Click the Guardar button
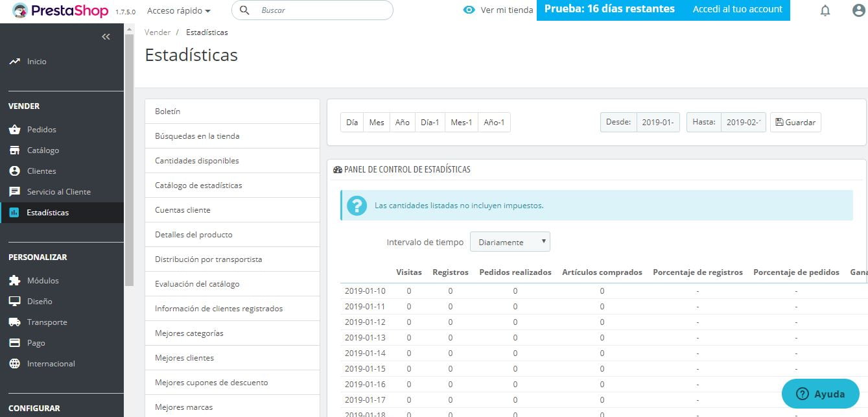Screen dimensions: 868x417 pyautogui.click(x=795, y=122)
